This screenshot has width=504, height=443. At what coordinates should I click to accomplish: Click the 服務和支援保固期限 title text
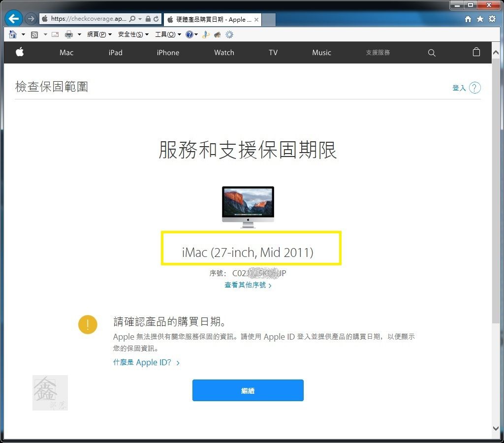tap(248, 150)
